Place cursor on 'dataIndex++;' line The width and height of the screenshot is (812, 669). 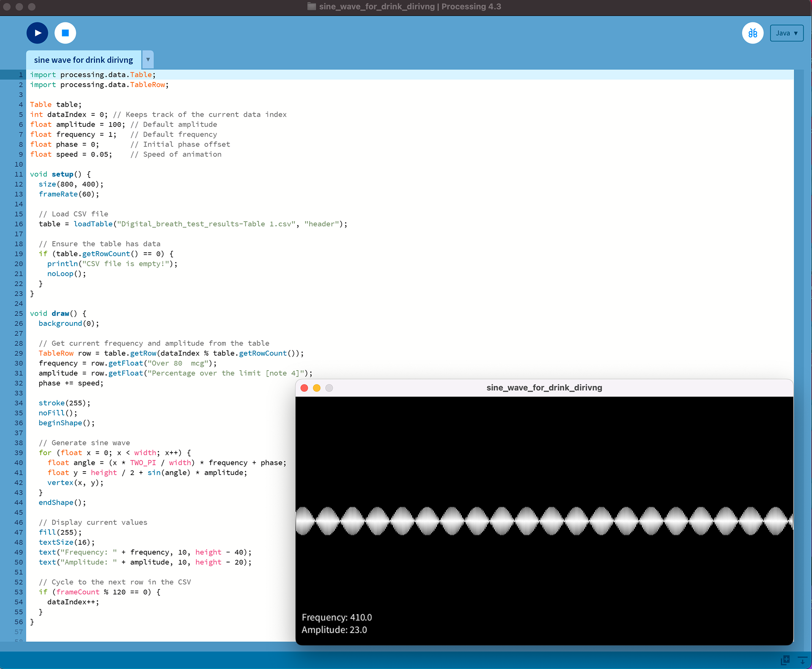point(73,602)
